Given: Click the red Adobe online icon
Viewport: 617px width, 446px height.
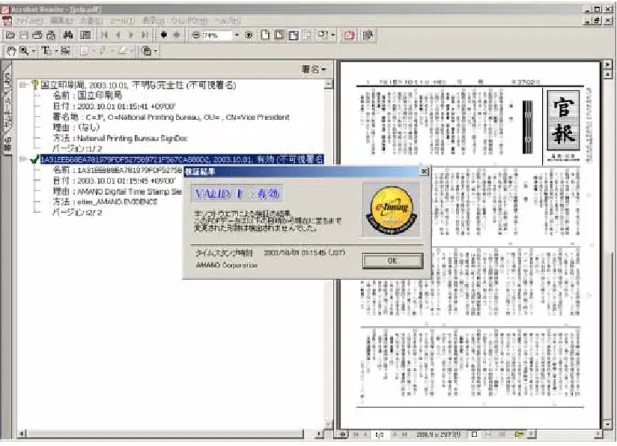Looking at the screenshot, I should [x=349, y=35].
